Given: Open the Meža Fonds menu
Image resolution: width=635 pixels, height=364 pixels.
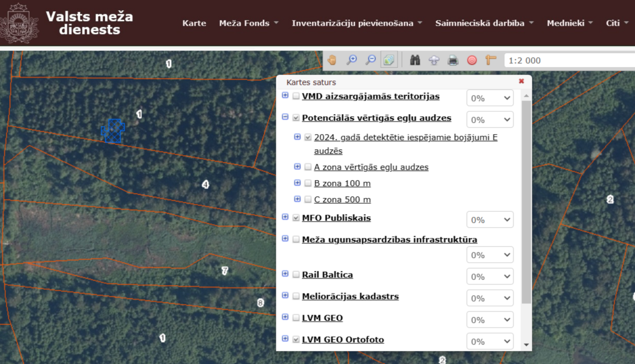Looking at the screenshot, I should (x=248, y=23).
